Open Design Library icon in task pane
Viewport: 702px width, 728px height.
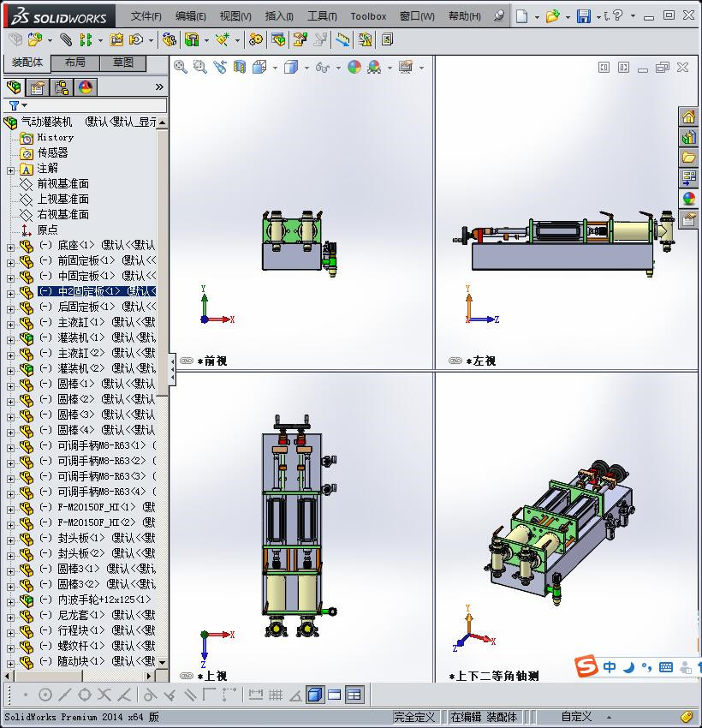pyautogui.click(x=688, y=137)
